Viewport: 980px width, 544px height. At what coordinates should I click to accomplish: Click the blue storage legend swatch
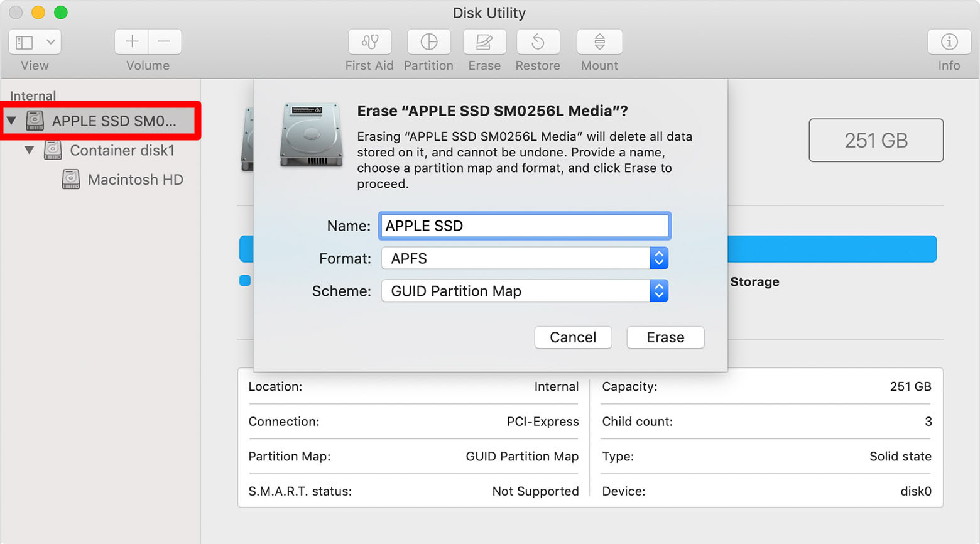pyautogui.click(x=245, y=281)
